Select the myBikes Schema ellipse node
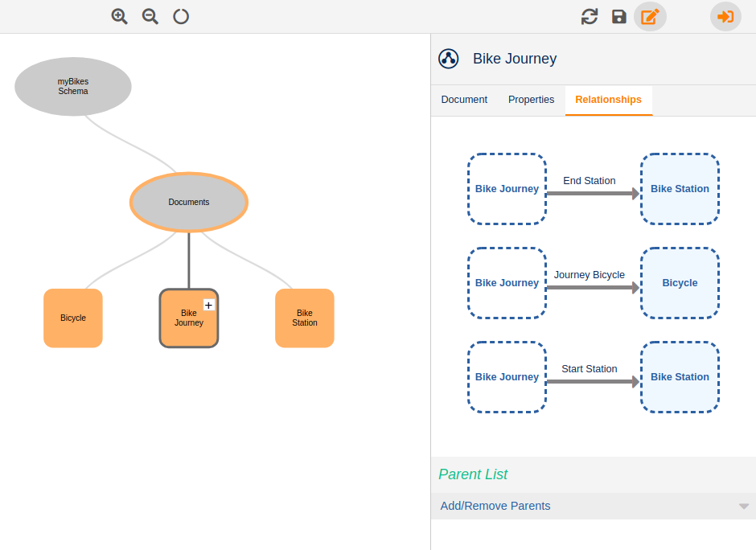The height and width of the screenshot is (550, 756). click(72, 86)
